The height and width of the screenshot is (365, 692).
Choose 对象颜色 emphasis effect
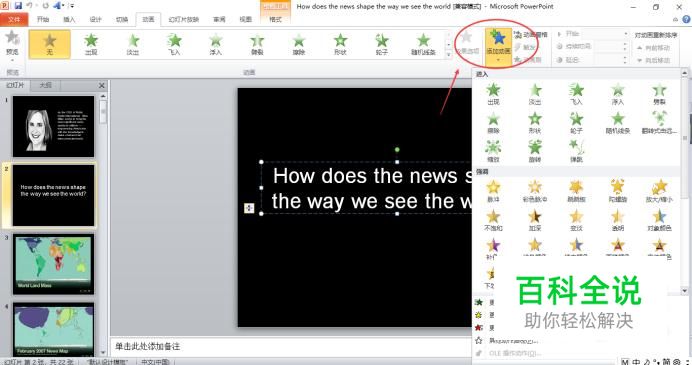[659, 220]
